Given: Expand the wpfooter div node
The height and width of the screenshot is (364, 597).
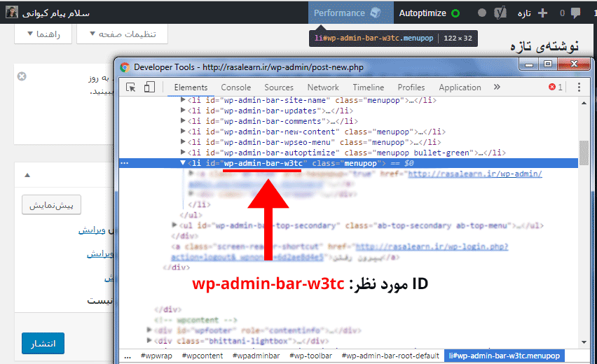Looking at the screenshot, I should (x=149, y=330).
